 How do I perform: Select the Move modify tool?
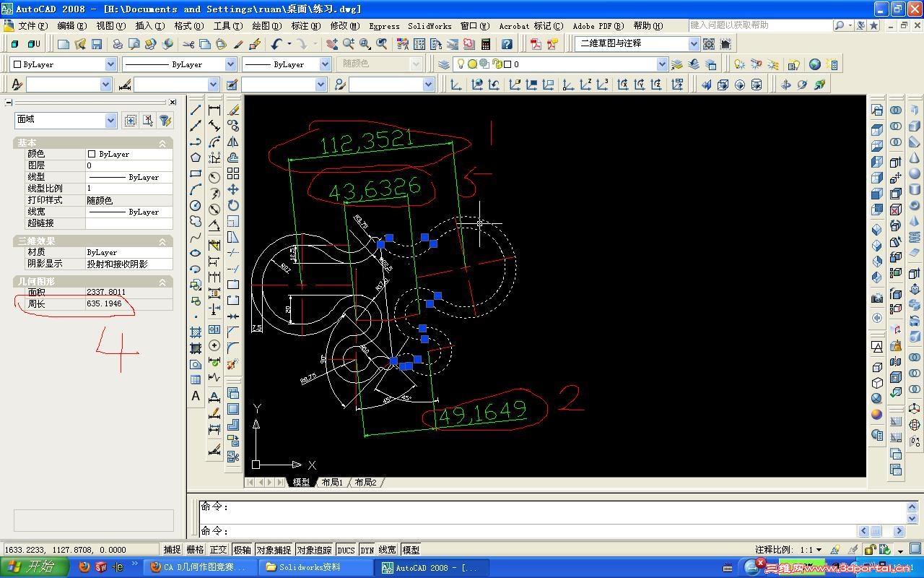tap(233, 189)
